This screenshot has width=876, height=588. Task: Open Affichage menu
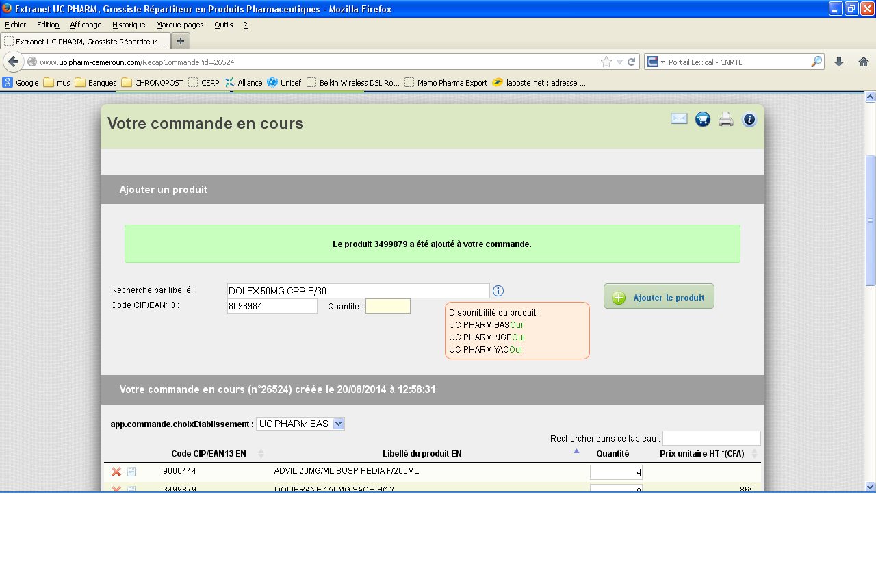(86, 25)
